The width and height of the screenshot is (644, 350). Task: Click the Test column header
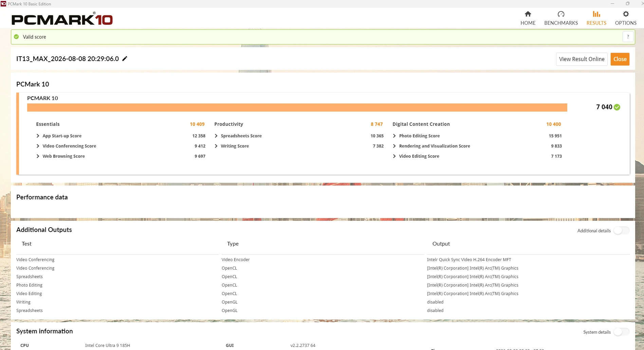[26, 244]
